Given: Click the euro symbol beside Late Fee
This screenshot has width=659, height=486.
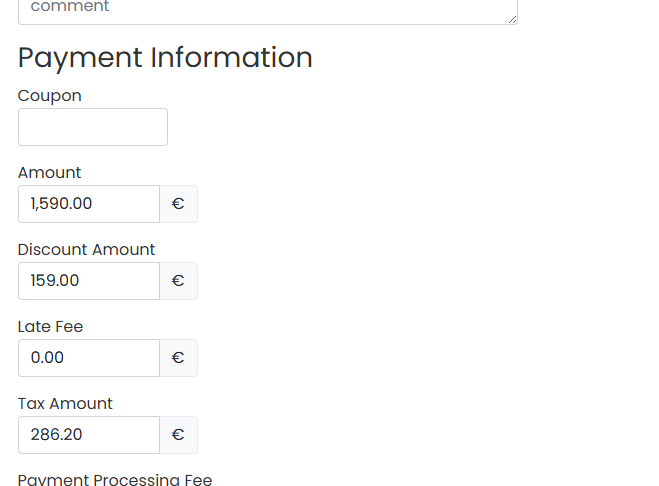Looking at the screenshot, I should 178,358.
